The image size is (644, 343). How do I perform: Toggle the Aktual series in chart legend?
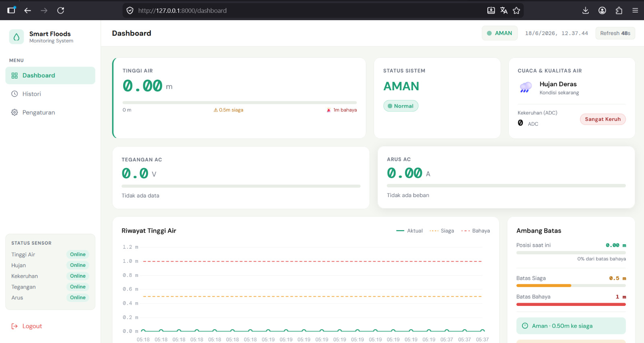tap(409, 231)
